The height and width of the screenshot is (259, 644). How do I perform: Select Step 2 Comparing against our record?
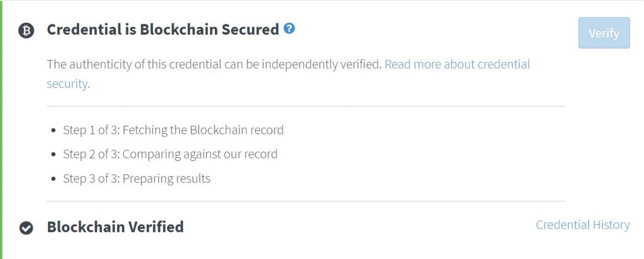click(x=170, y=154)
